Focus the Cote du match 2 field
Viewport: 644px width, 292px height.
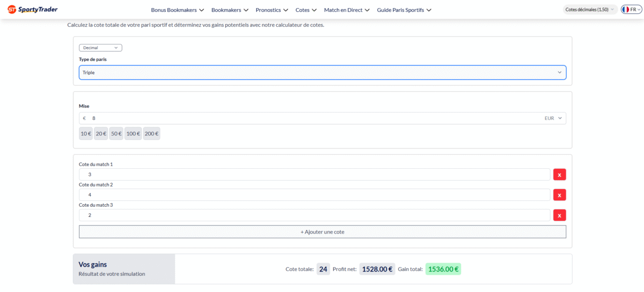314,195
